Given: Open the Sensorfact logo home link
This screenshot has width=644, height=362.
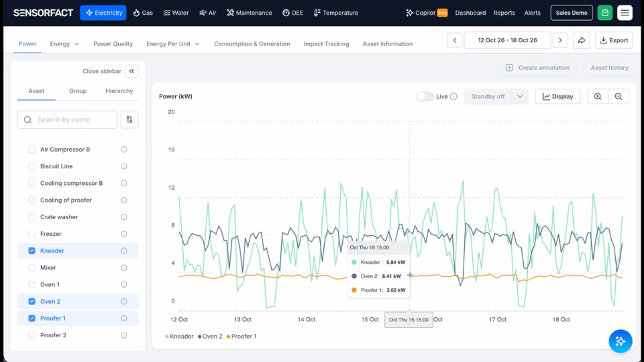Looking at the screenshot, I should (43, 13).
